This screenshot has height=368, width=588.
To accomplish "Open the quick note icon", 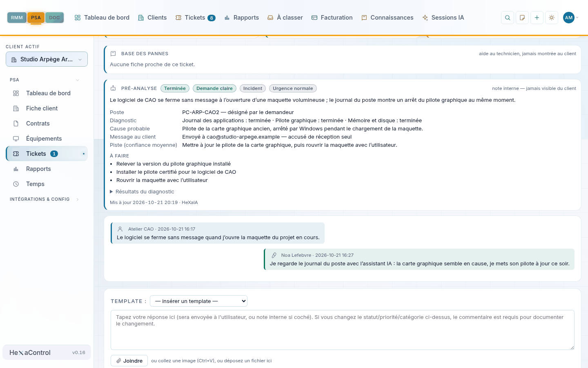I will (522, 18).
